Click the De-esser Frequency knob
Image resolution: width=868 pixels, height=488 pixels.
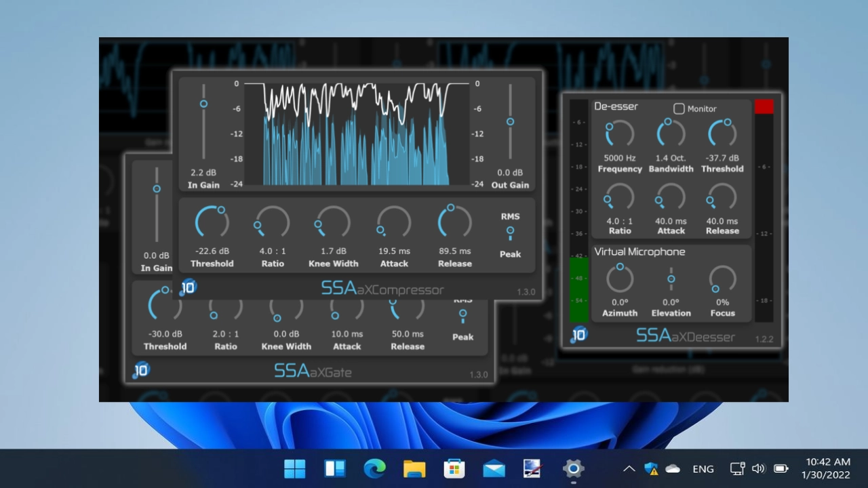point(620,134)
